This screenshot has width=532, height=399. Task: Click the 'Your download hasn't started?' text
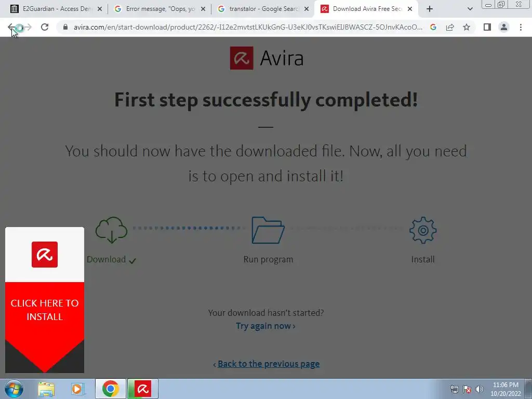pos(266,312)
